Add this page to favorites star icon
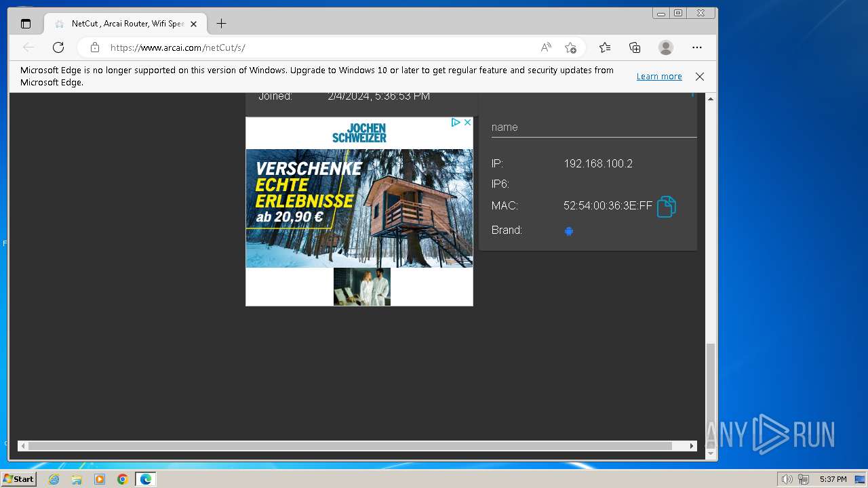Viewport: 868px width, 488px height. [570, 47]
